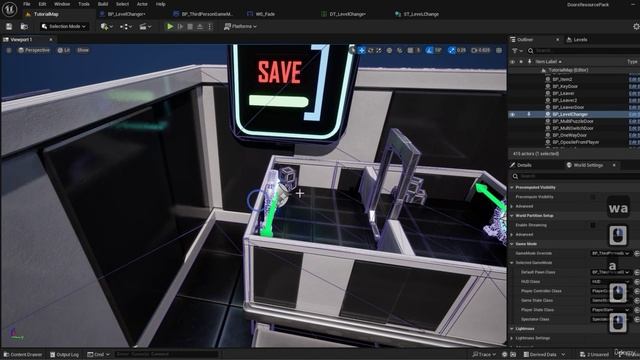Switch to the DT_LevelChange tab

click(347, 14)
